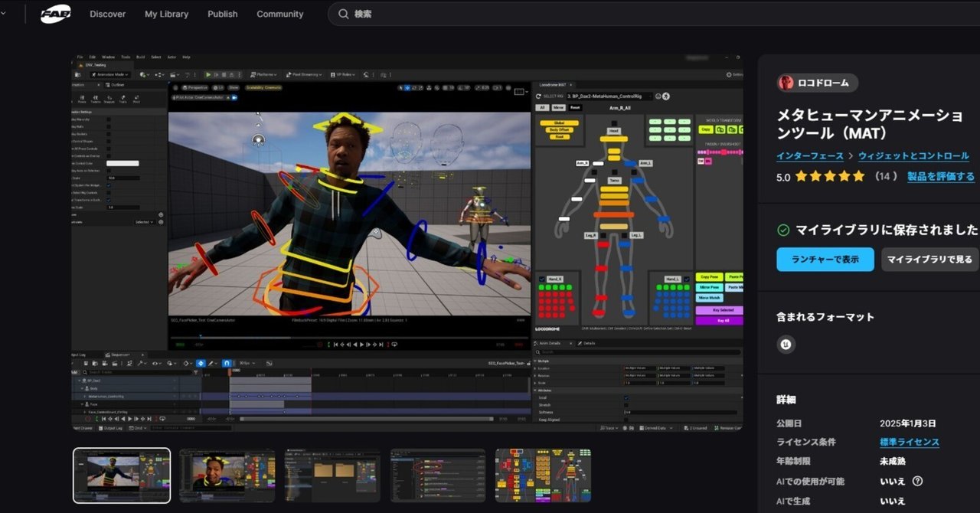Select the third preview thumbnail

pyautogui.click(x=332, y=475)
